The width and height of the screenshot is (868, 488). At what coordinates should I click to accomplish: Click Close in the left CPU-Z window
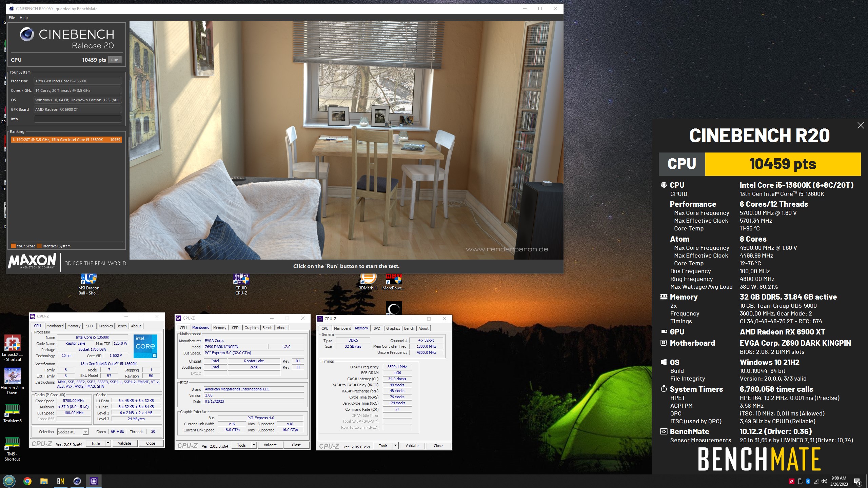click(151, 443)
